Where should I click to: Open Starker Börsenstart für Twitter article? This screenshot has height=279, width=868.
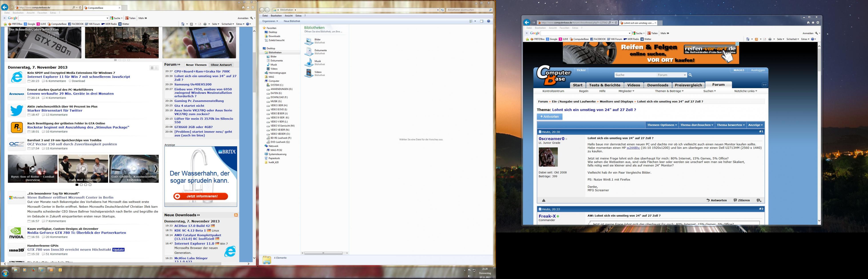(x=55, y=111)
